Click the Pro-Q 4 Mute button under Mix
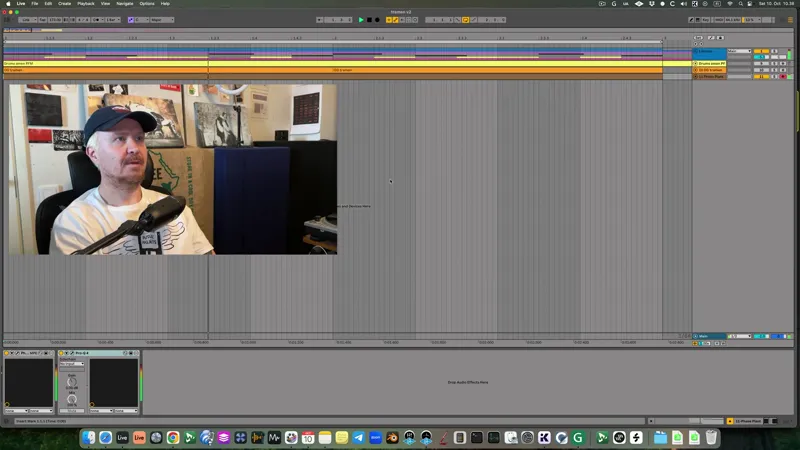The image size is (800, 450). coord(72,411)
